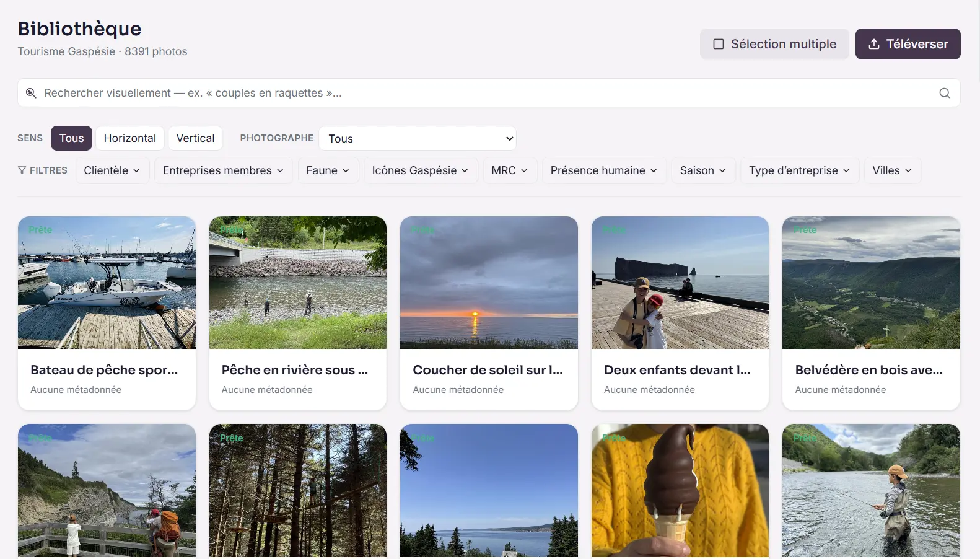Focus the visual search input field
Image resolution: width=980 pixels, height=559 pixels.
point(489,93)
